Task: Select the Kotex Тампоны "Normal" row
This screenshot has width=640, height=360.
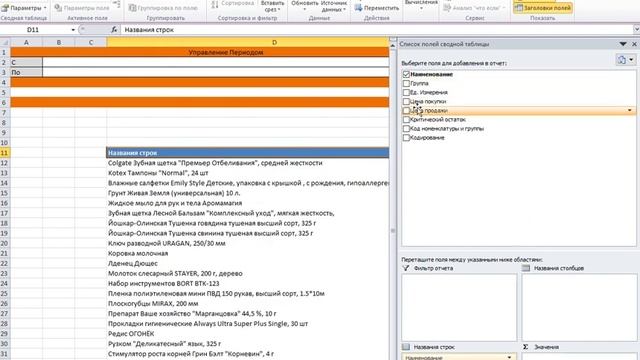Action: (248, 173)
